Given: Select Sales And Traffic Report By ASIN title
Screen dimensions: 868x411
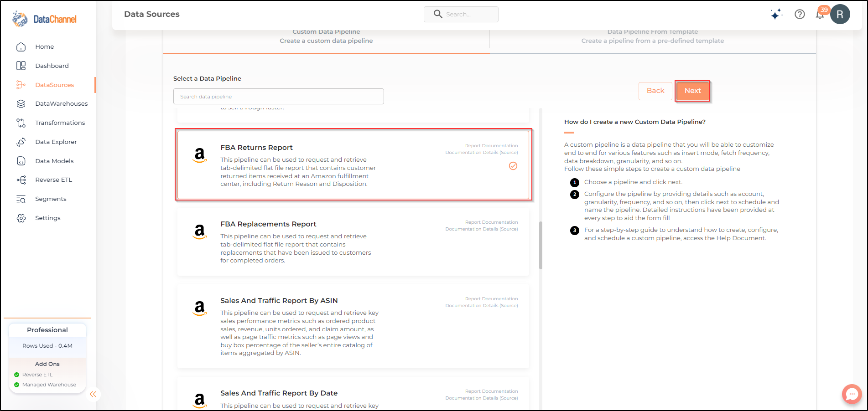Looking at the screenshot, I should 279,301.
